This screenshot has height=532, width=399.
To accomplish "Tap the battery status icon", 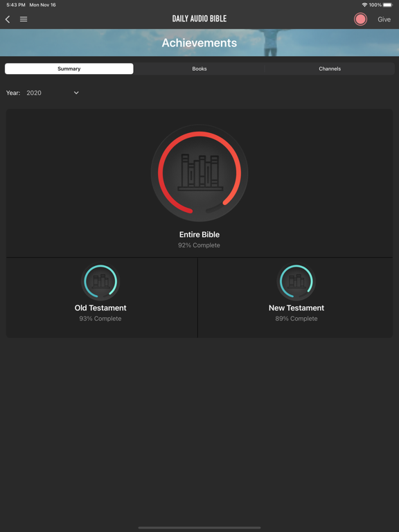I will (388, 5).
